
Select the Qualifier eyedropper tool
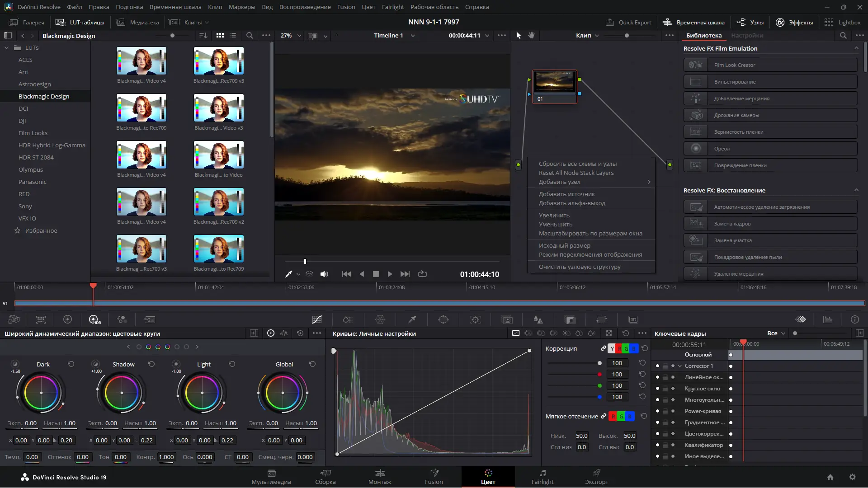[x=411, y=319]
